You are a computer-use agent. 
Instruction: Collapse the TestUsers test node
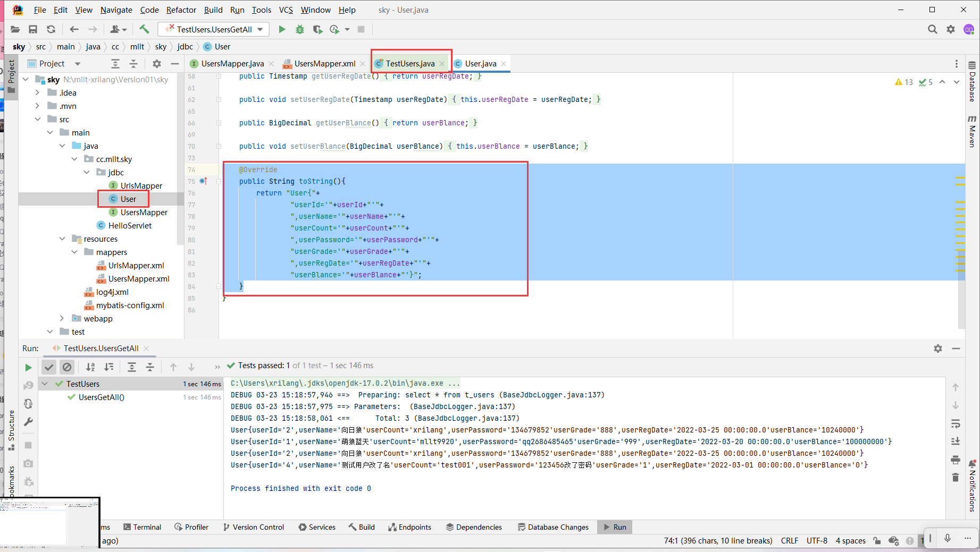tap(45, 384)
